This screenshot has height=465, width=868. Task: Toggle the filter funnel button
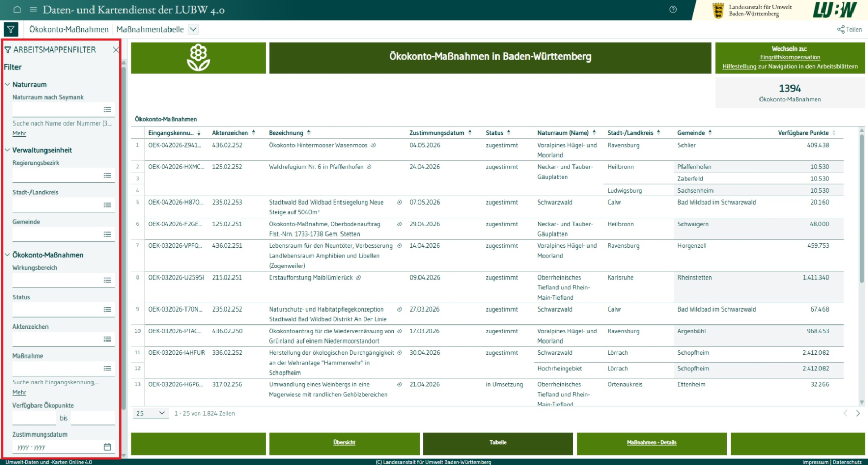11,29
